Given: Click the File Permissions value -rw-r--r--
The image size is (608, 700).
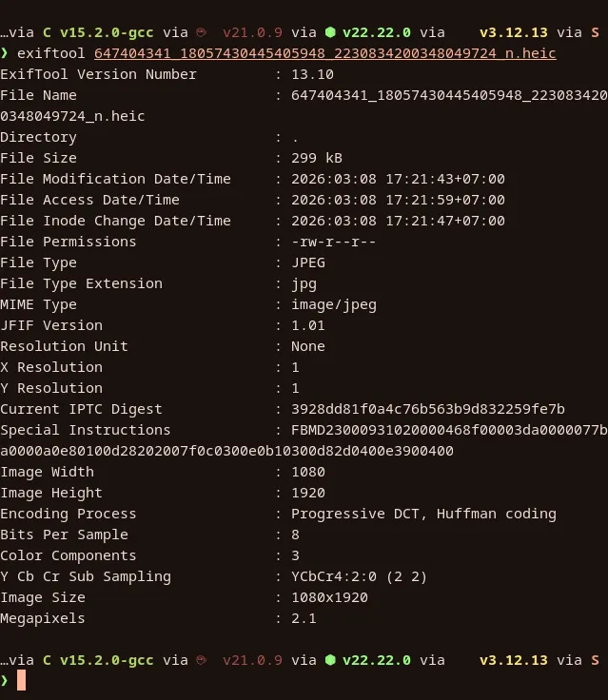Looking at the screenshot, I should click(x=333, y=242).
